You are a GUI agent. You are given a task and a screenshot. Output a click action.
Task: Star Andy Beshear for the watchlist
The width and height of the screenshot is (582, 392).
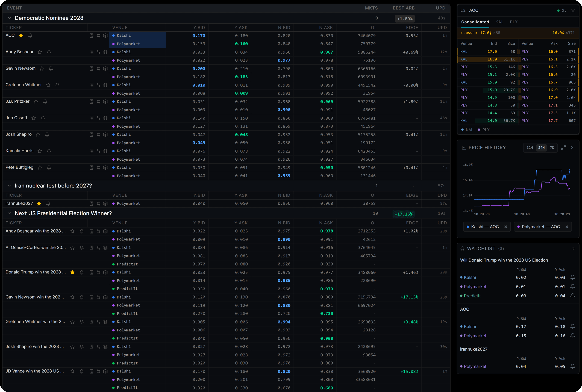40,52
